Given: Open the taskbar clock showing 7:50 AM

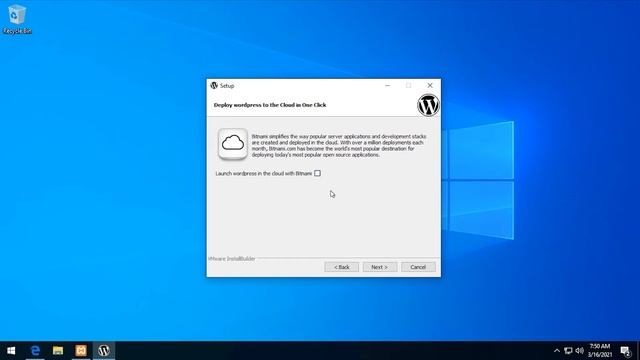Looking at the screenshot, I should coord(600,351).
